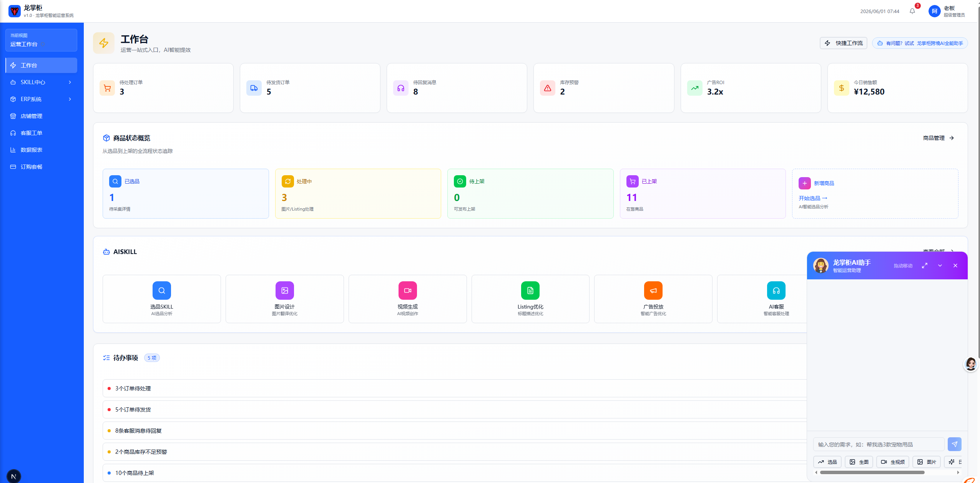Viewport: 980px width, 483px height.
Task: Click the 库存预警 warning triangle icon
Action: pyautogui.click(x=548, y=88)
